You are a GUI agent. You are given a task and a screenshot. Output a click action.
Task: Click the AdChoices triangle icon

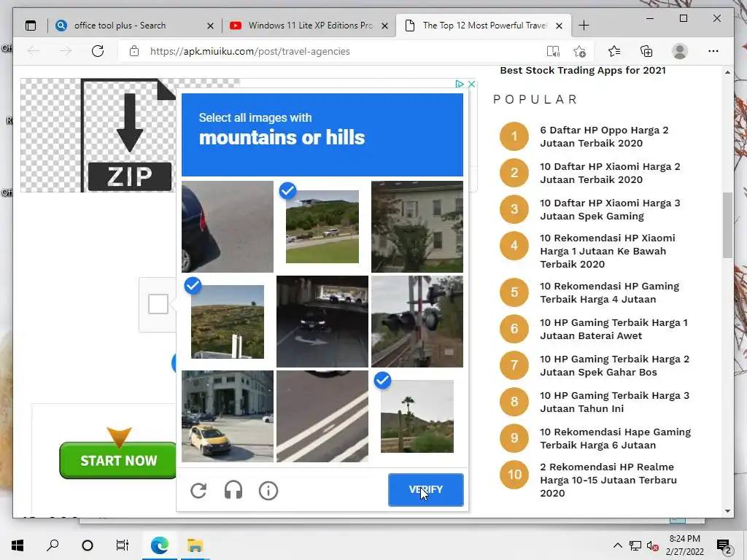460,84
